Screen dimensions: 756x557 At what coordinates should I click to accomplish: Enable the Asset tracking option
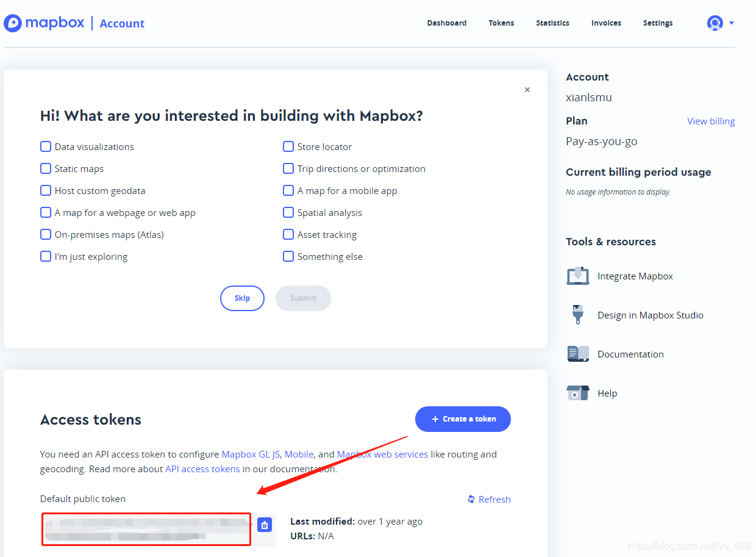click(288, 234)
